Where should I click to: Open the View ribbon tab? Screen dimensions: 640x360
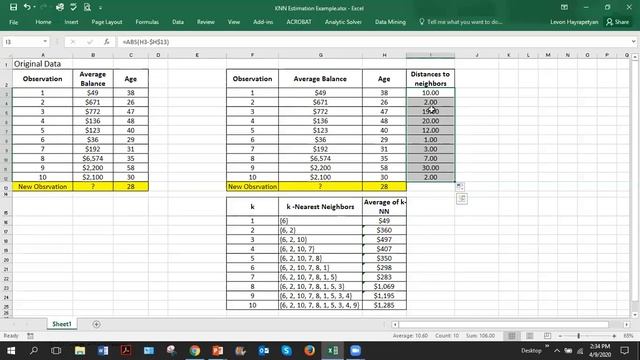pos(233,22)
